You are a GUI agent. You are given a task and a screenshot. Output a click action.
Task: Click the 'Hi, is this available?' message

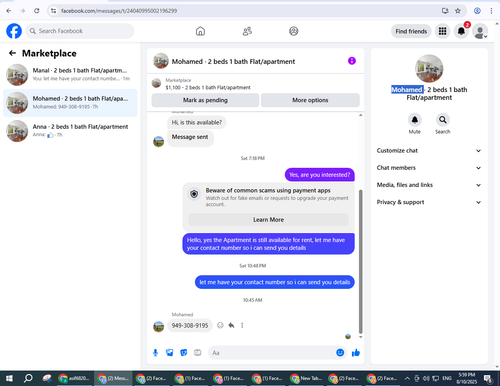pyautogui.click(x=197, y=122)
